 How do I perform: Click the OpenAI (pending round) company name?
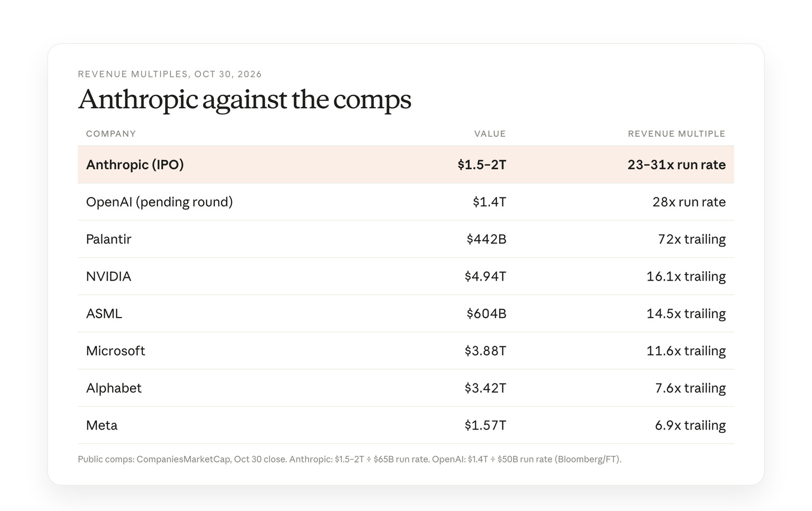159,202
